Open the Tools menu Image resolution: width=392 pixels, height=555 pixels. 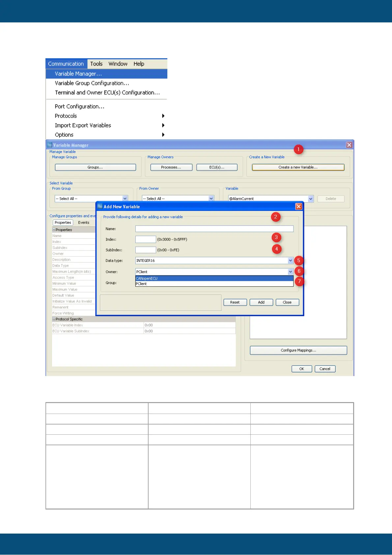[x=97, y=64]
